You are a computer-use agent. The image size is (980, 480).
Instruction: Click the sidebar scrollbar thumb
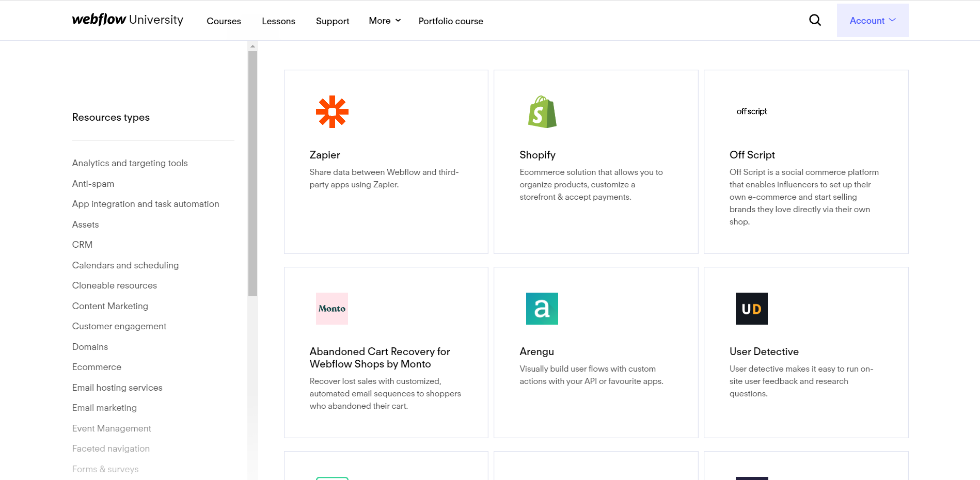click(252, 173)
